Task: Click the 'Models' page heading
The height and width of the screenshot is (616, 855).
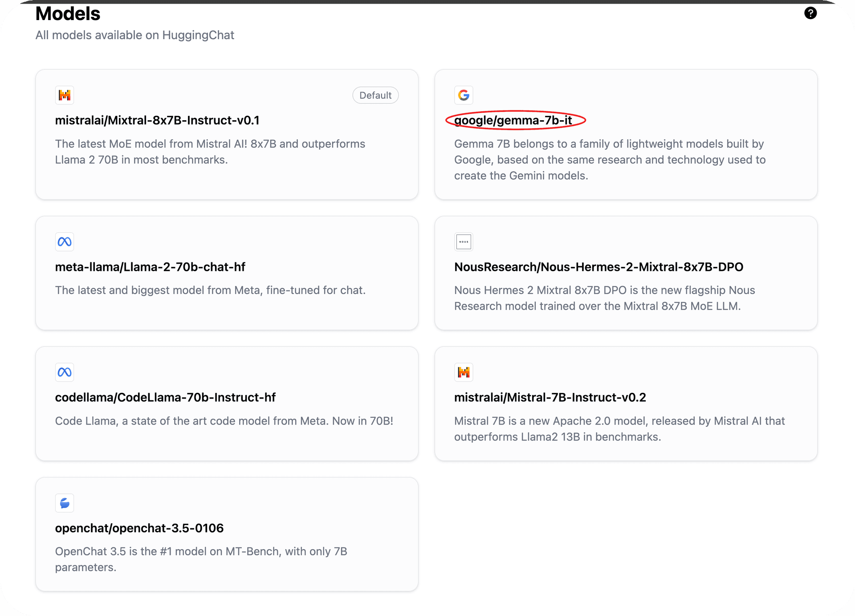Action: pyautogui.click(x=68, y=14)
